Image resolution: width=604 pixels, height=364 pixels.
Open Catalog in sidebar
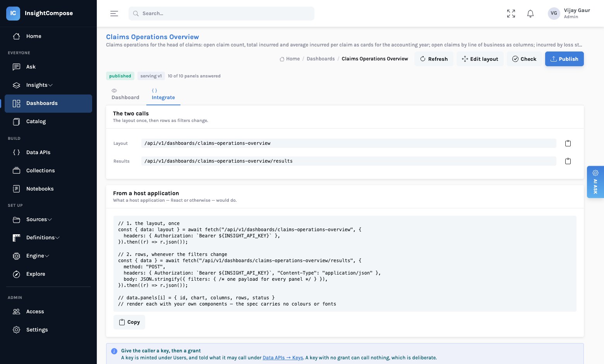48,122
